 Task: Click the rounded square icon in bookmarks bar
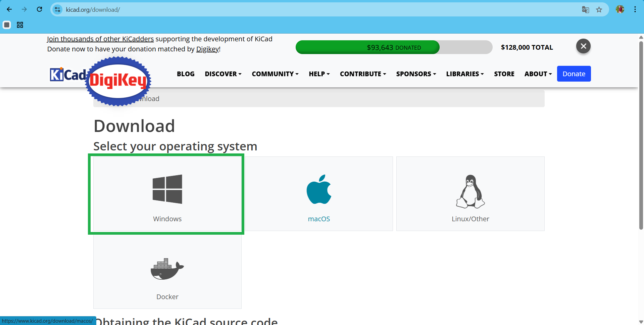pos(7,25)
